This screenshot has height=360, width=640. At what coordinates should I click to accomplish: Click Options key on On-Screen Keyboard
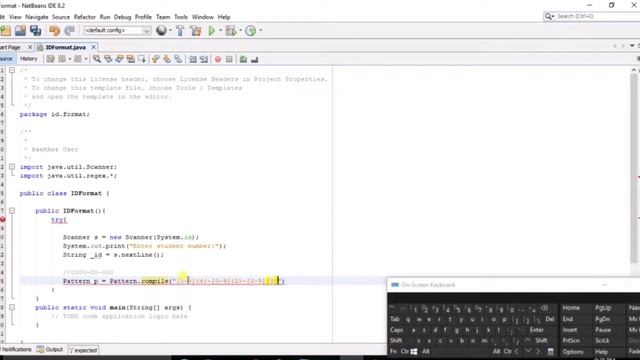pyautogui.click(x=573, y=351)
